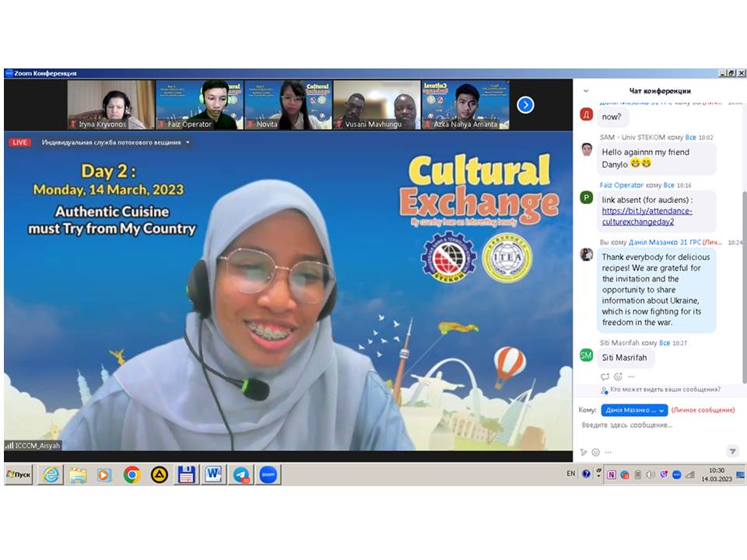Open the floppy disk app in taskbar

[x=186, y=474]
